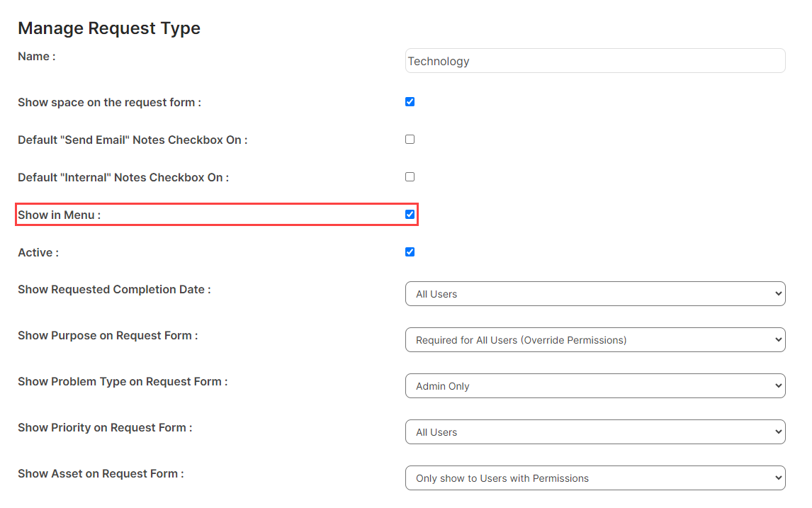Click the "Show in Menu :" label
812x508 pixels.
point(60,215)
